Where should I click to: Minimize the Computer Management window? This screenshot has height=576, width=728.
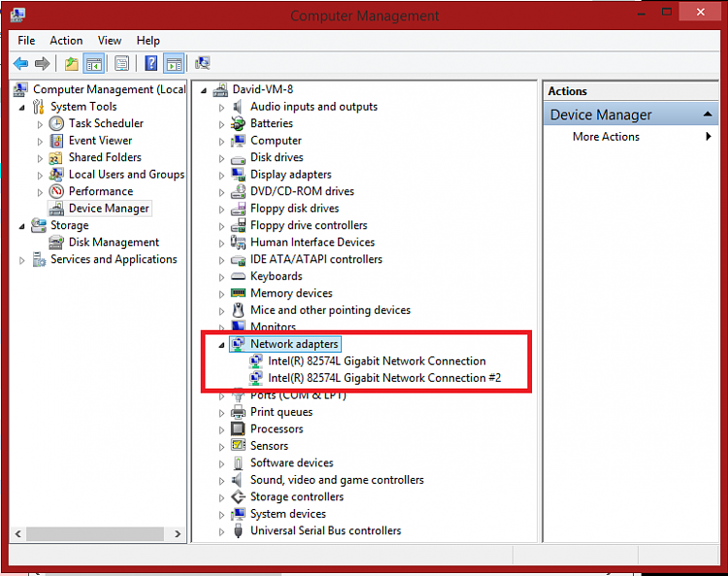tap(642, 12)
